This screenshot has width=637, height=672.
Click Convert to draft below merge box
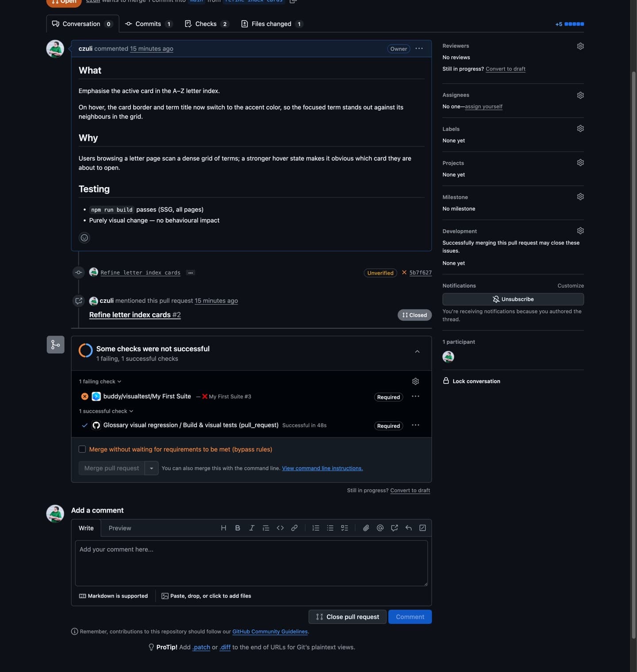(x=410, y=490)
